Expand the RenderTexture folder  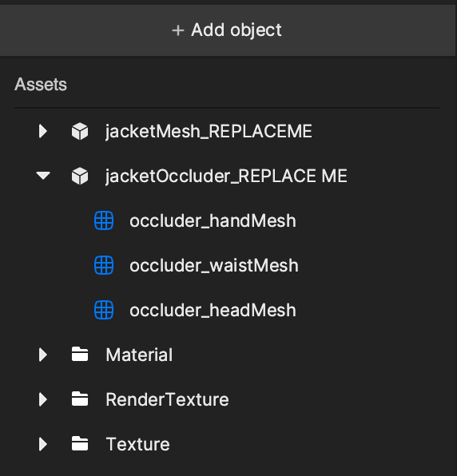[x=43, y=399]
